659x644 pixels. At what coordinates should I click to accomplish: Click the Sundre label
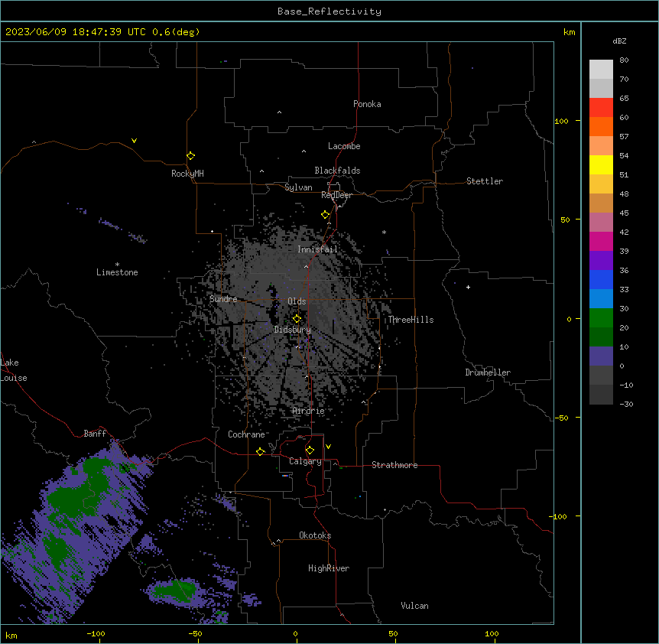tap(223, 299)
